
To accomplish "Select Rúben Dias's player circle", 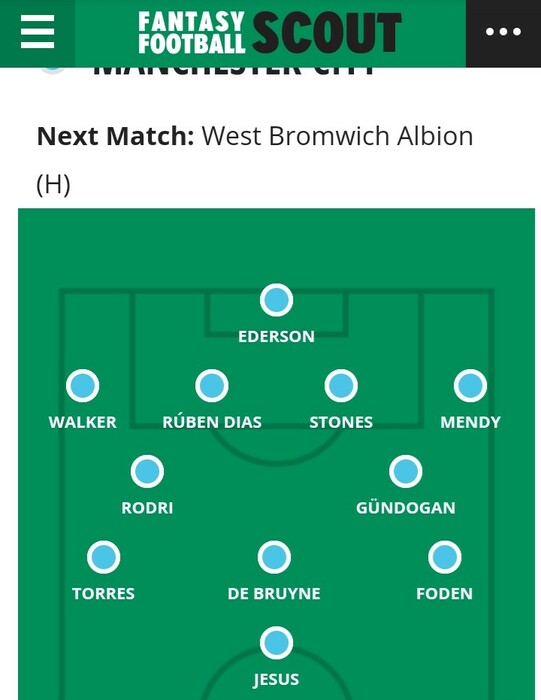I will [212, 386].
